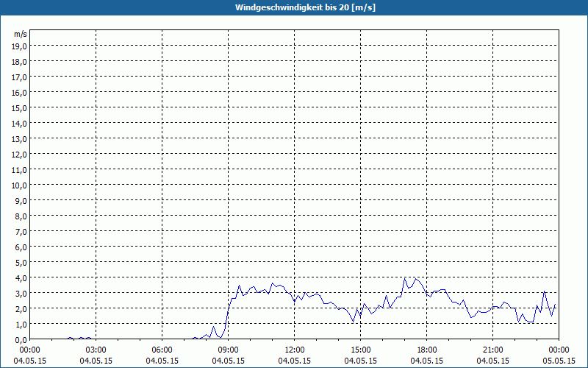Viewport: 588px width, 368px height.
Task: Click the '6,0' y-axis label
Action: click(21, 247)
